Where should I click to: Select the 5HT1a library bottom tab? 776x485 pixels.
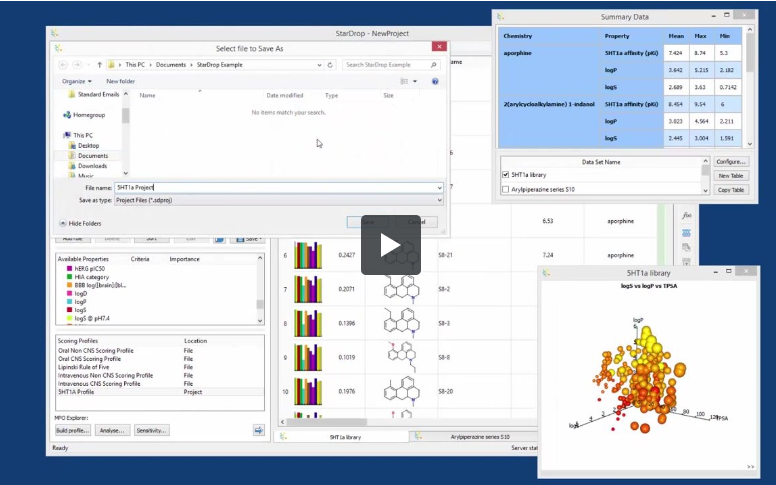coord(345,437)
